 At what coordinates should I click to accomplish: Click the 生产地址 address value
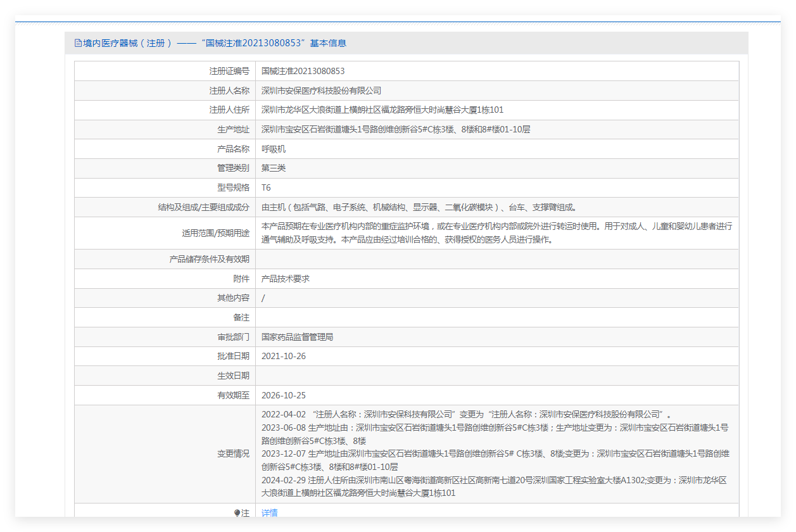[396, 129]
